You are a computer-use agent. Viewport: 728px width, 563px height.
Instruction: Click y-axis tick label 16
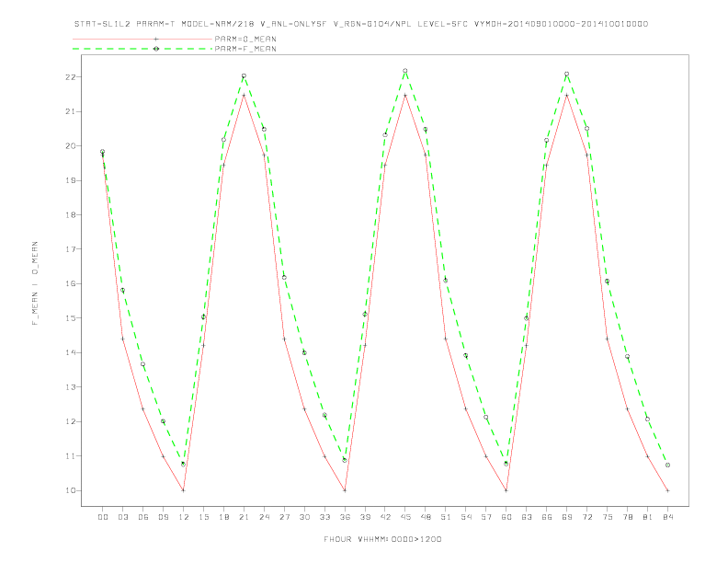(70, 284)
